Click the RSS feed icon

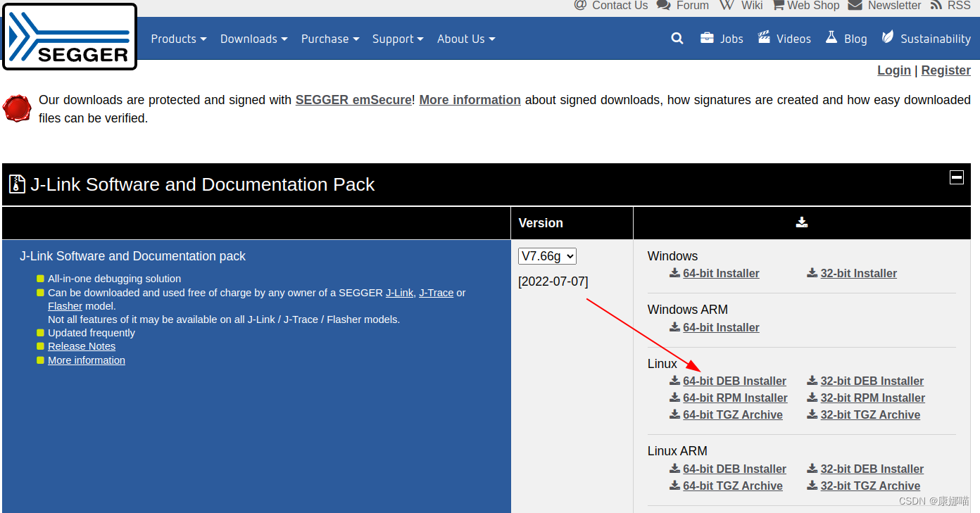pyautogui.click(x=936, y=5)
